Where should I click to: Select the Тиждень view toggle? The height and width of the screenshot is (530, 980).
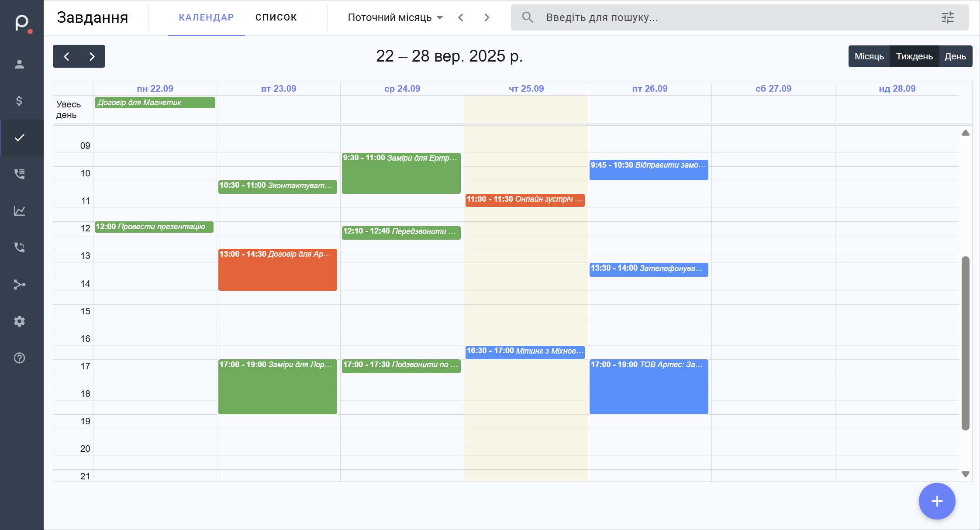click(914, 56)
